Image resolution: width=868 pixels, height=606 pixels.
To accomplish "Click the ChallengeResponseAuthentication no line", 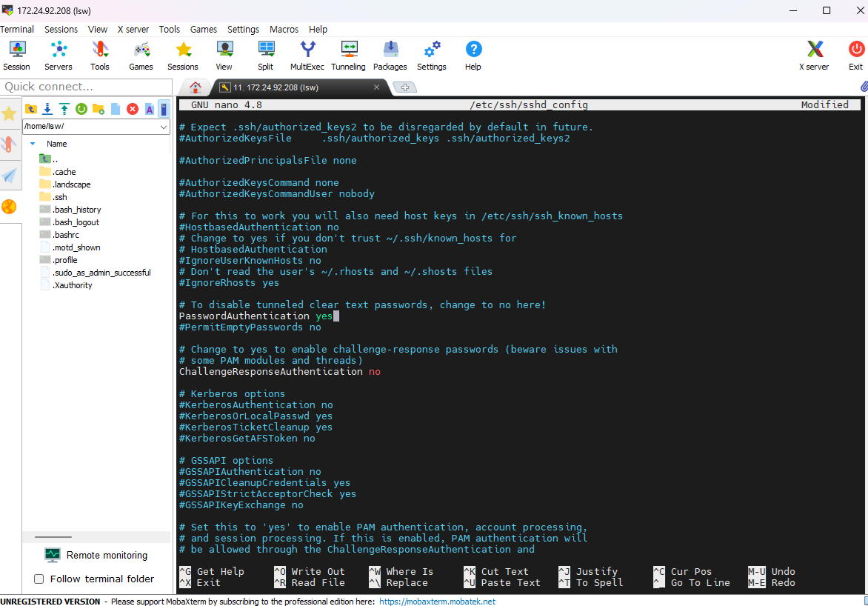I will point(279,372).
